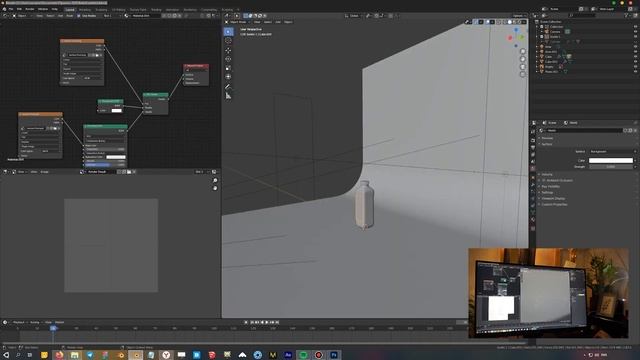Open Object properties tab icon
The height and width of the screenshot is (360, 640).
coord(533,178)
